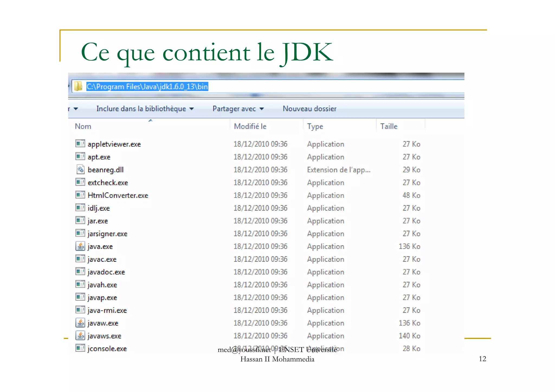555x392 pixels.
Task: Click the jar.exe file icon
Action: pyautogui.click(x=80, y=220)
